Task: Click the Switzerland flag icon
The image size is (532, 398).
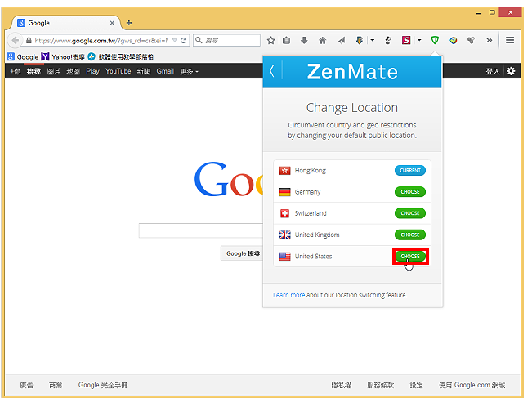Action: [x=284, y=213]
